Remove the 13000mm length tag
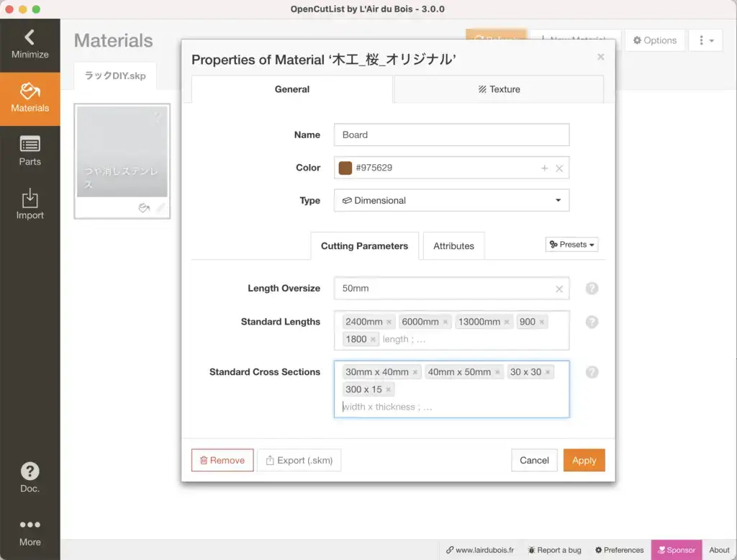Viewport: 737px width, 560px height. click(x=507, y=322)
